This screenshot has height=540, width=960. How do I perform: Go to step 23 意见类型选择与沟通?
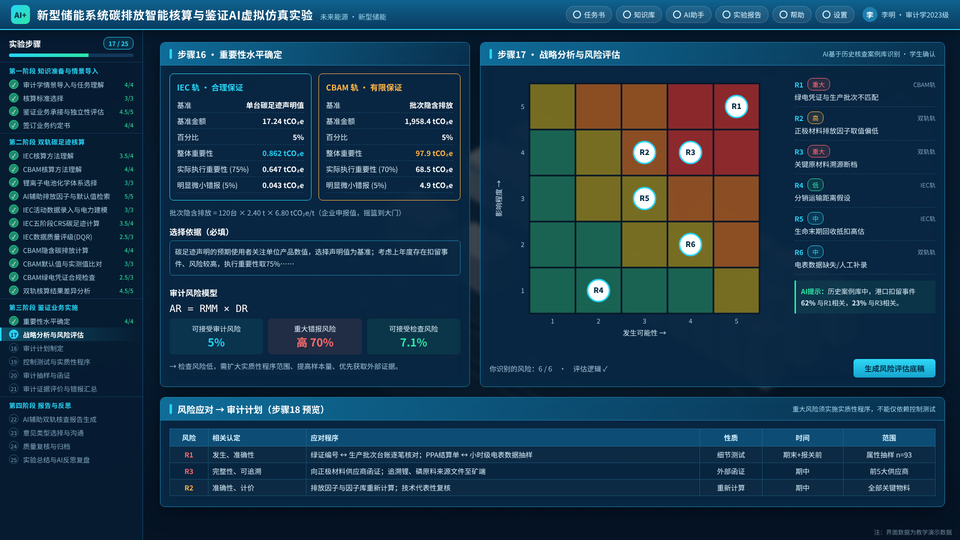pyautogui.click(x=71, y=433)
